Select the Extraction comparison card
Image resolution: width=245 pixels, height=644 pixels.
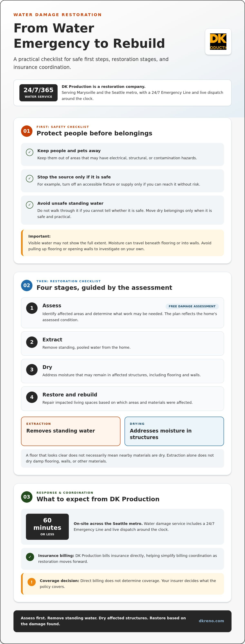click(x=71, y=431)
